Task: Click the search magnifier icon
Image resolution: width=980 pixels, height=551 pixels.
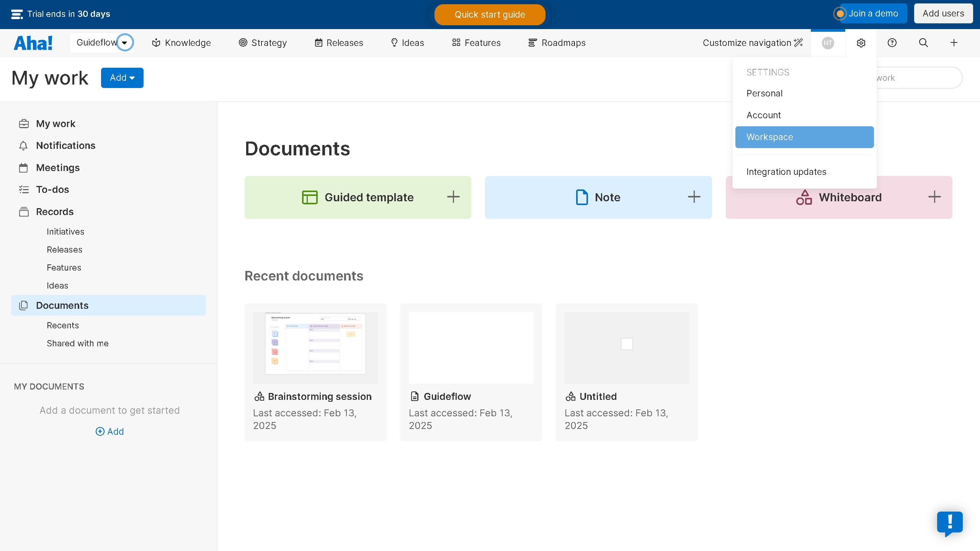Action: point(923,43)
